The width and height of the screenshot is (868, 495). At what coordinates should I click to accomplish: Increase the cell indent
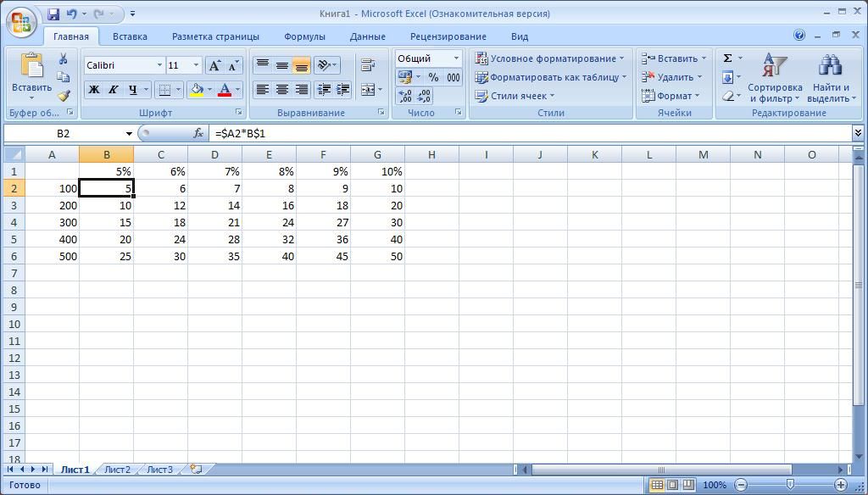tap(342, 89)
